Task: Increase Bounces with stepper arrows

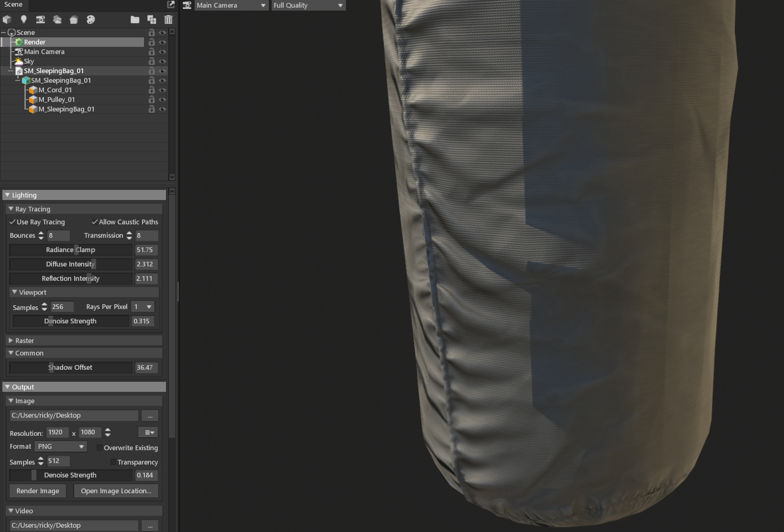Action: 41,233
